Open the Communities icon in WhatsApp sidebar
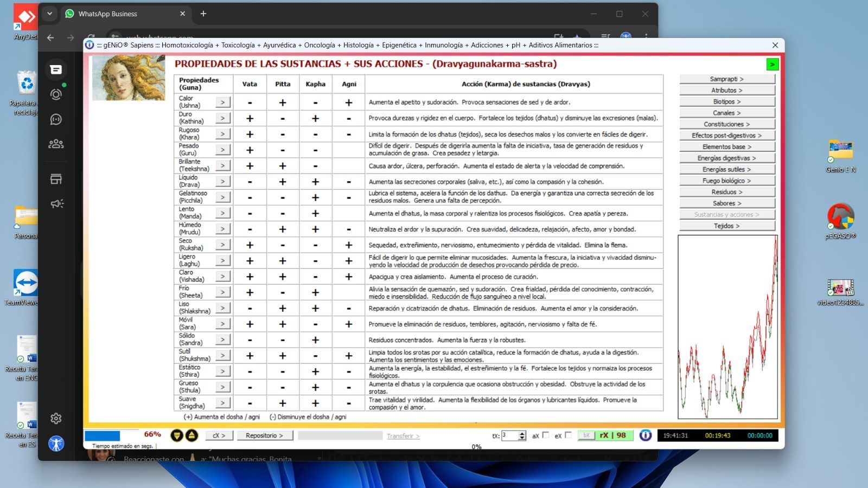The height and width of the screenshot is (488, 868). (x=56, y=144)
